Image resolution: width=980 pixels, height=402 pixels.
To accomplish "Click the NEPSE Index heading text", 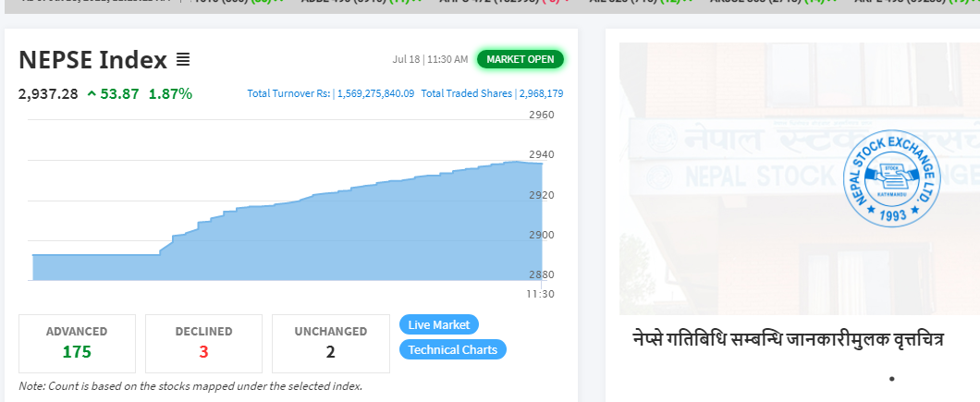I will point(92,60).
